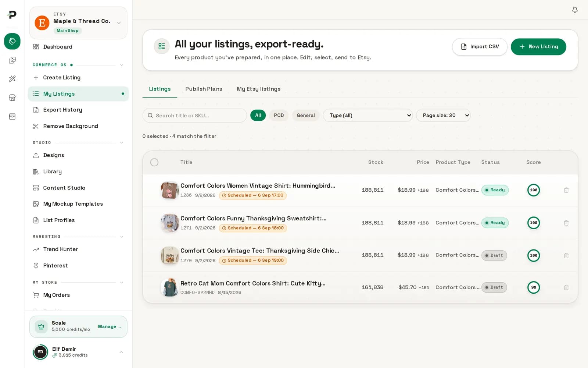
Task: Open Create Listing in sidebar
Action: pos(78,78)
